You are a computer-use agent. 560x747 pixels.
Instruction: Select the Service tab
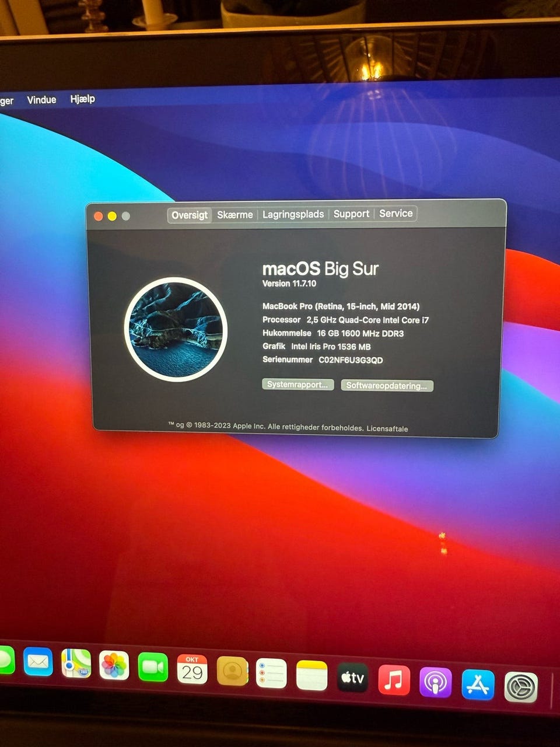click(x=396, y=214)
